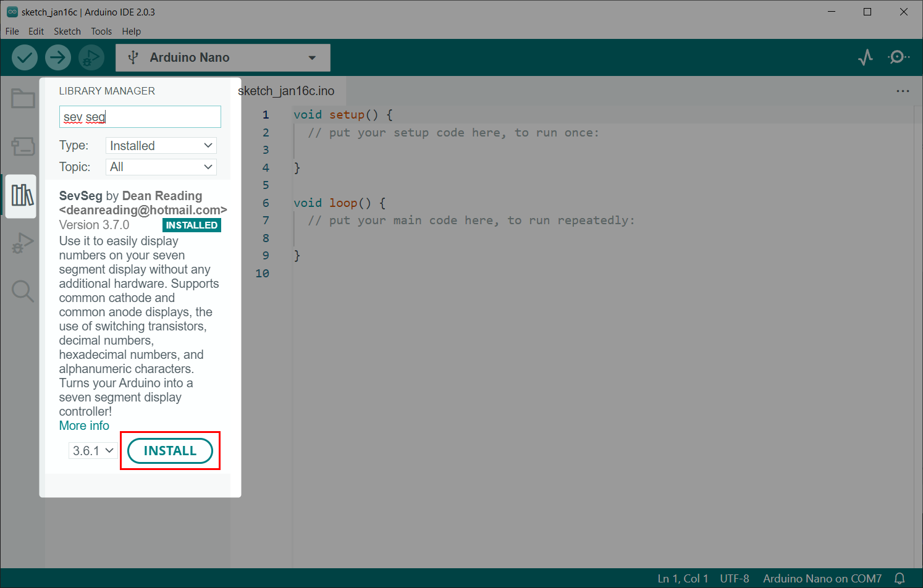The image size is (923, 588).
Task: Click the setup code comment on line 2
Action: [x=453, y=133]
